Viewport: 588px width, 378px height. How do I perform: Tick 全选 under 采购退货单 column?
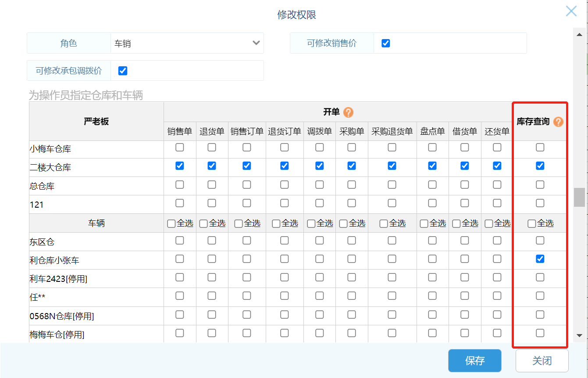click(384, 224)
